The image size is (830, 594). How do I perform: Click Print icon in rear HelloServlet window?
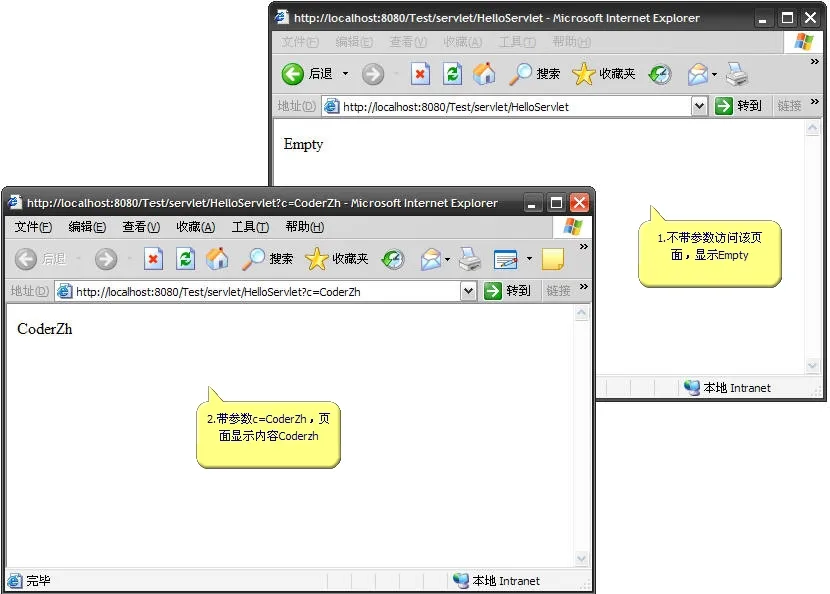736,74
